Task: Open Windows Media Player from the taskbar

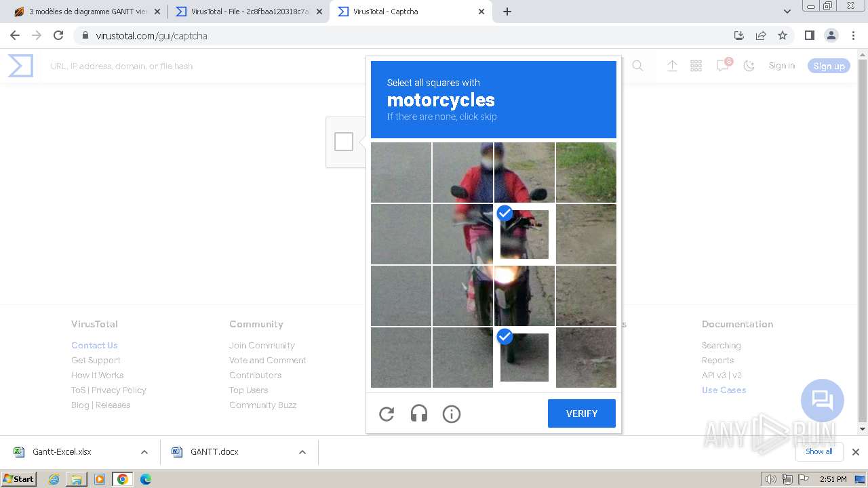Action: (x=100, y=479)
